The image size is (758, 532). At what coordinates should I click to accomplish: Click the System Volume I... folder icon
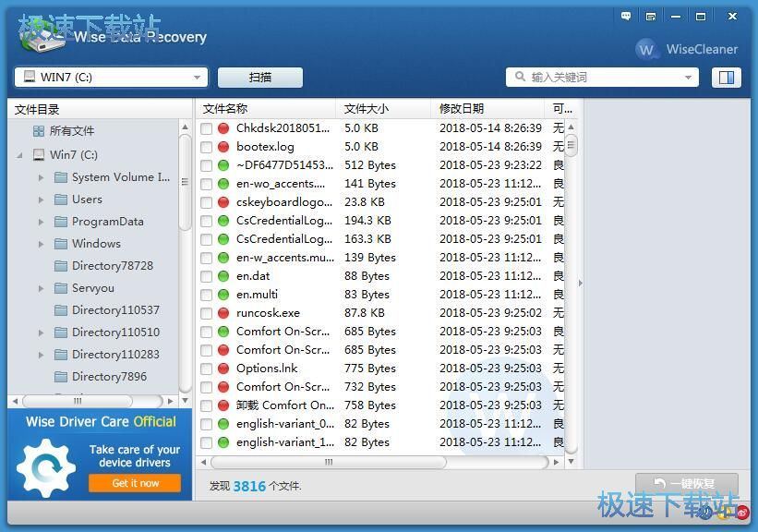(x=61, y=177)
